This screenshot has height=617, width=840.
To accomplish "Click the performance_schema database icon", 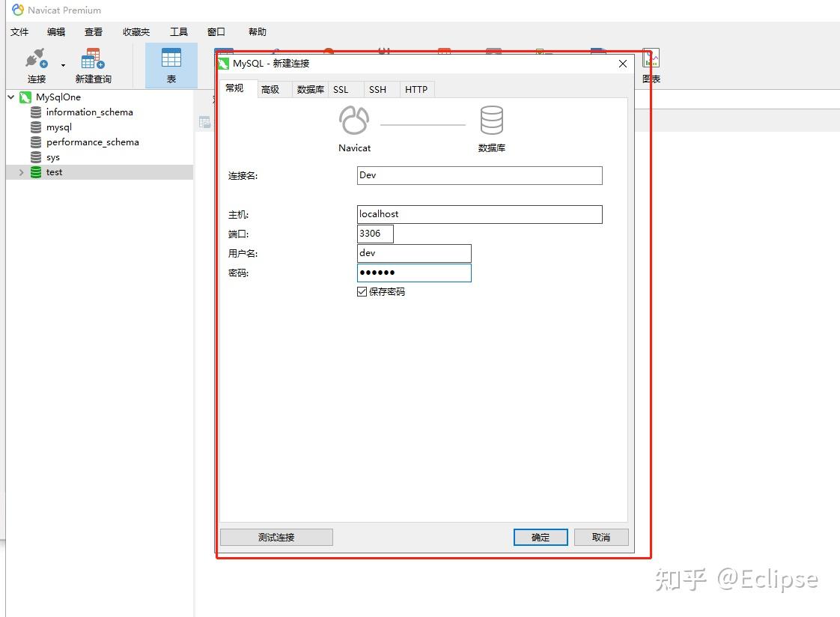I will point(36,142).
